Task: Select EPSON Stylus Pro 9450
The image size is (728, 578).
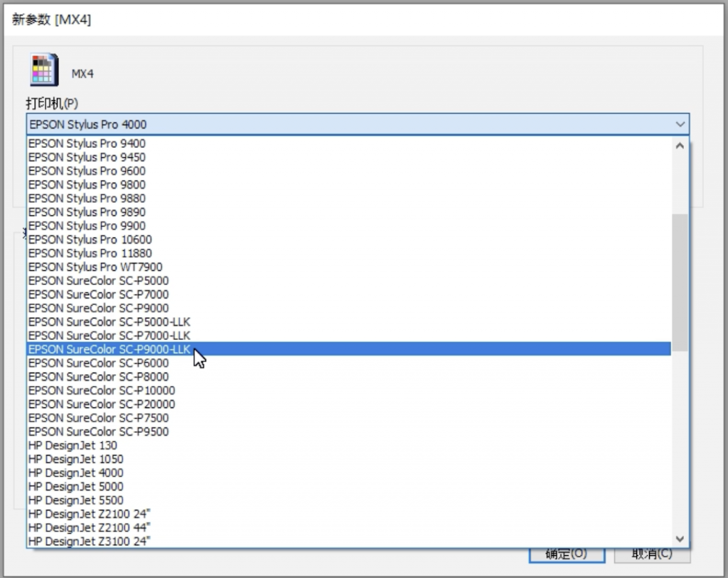Action: [x=348, y=157]
